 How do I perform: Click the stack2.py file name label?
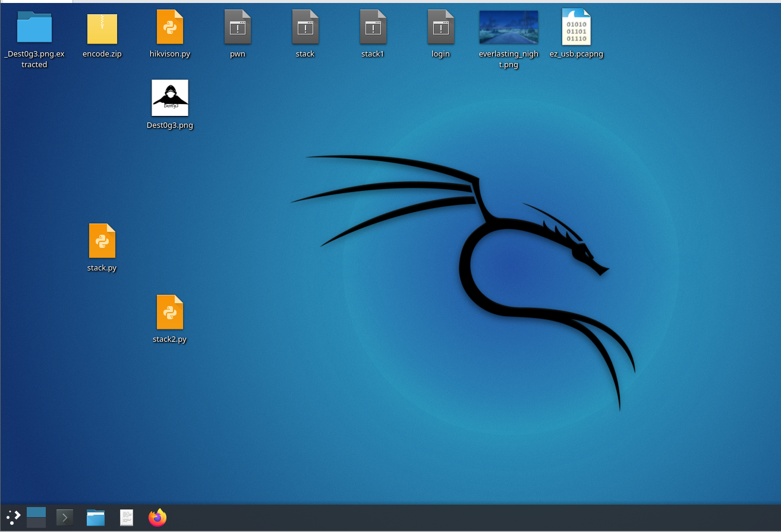(x=170, y=339)
